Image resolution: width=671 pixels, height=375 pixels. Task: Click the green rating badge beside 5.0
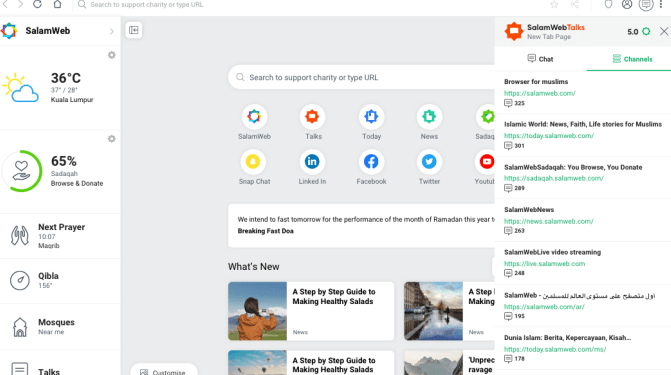tap(646, 31)
